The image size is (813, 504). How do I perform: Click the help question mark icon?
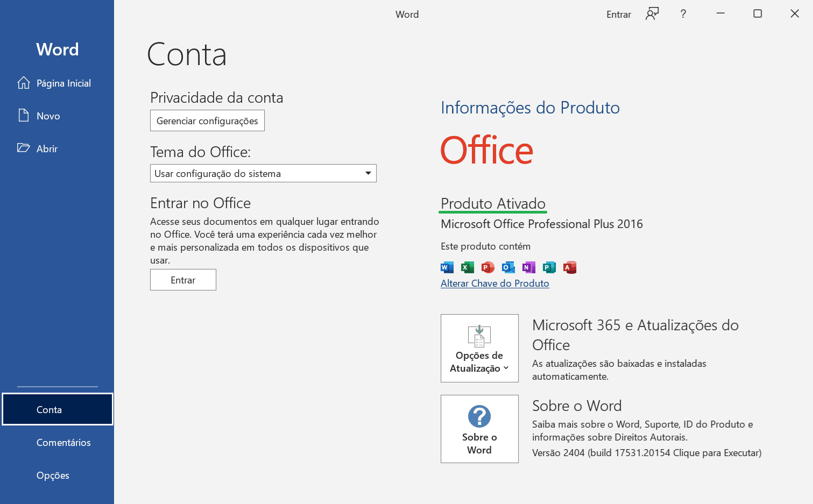pos(683,14)
